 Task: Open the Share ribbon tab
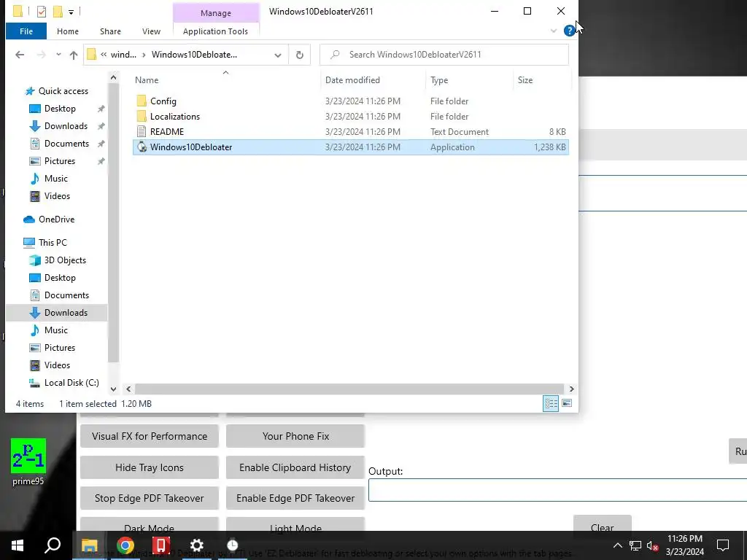110,31
